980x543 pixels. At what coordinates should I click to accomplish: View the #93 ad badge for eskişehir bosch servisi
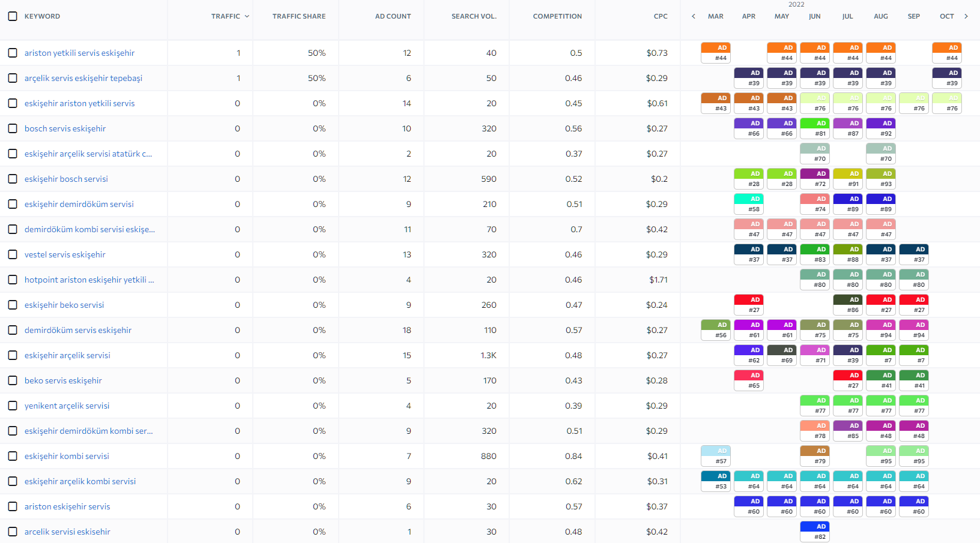click(881, 179)
